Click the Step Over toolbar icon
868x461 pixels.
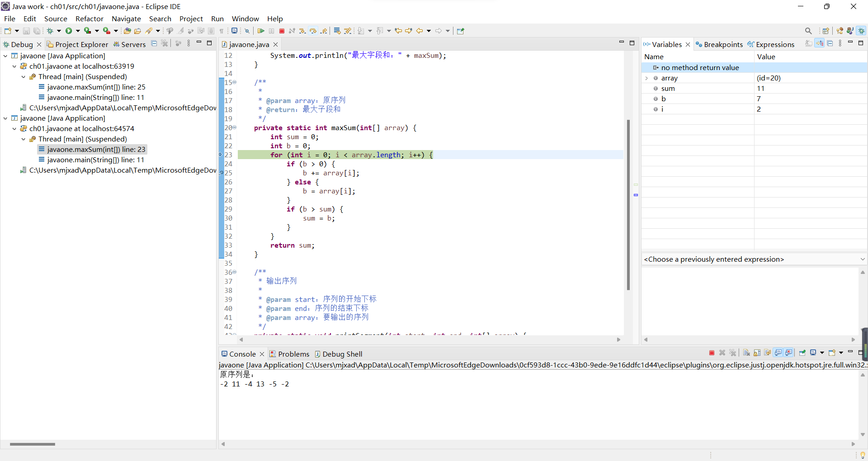313,31
